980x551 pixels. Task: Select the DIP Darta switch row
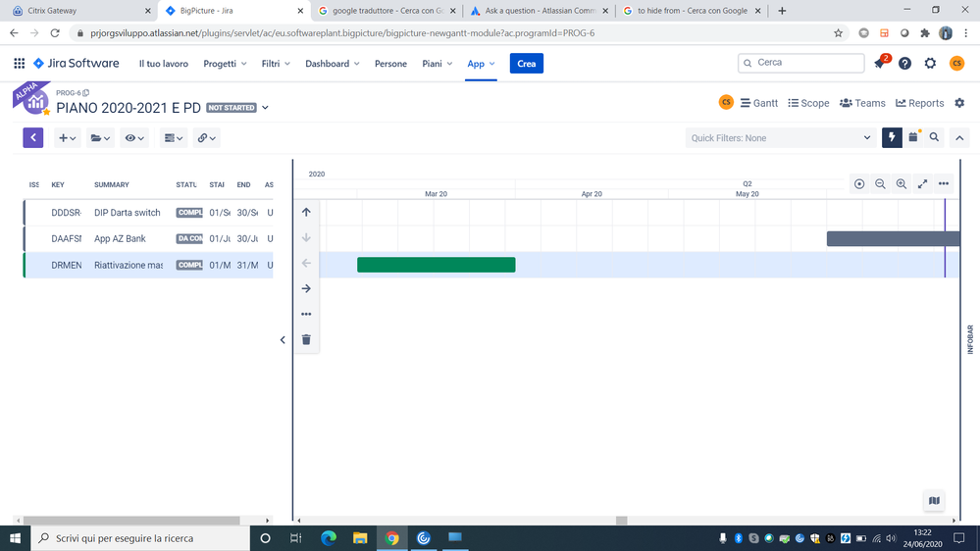pos(149,213)
